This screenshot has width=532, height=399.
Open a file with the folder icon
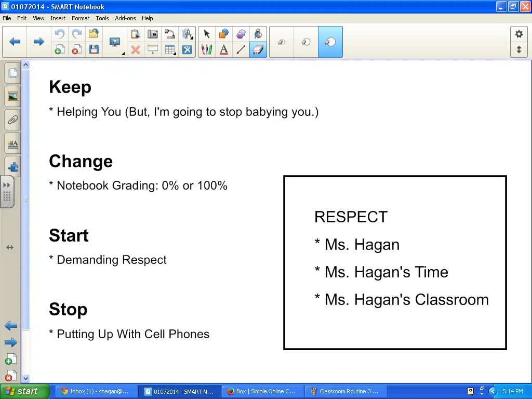click(x=94, y=34)
